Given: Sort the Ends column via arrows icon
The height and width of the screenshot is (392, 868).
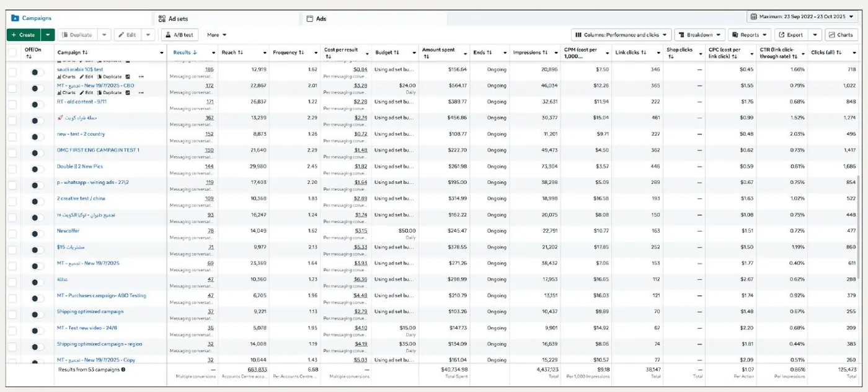Looking at the screenshot, I should pos(489,53).
